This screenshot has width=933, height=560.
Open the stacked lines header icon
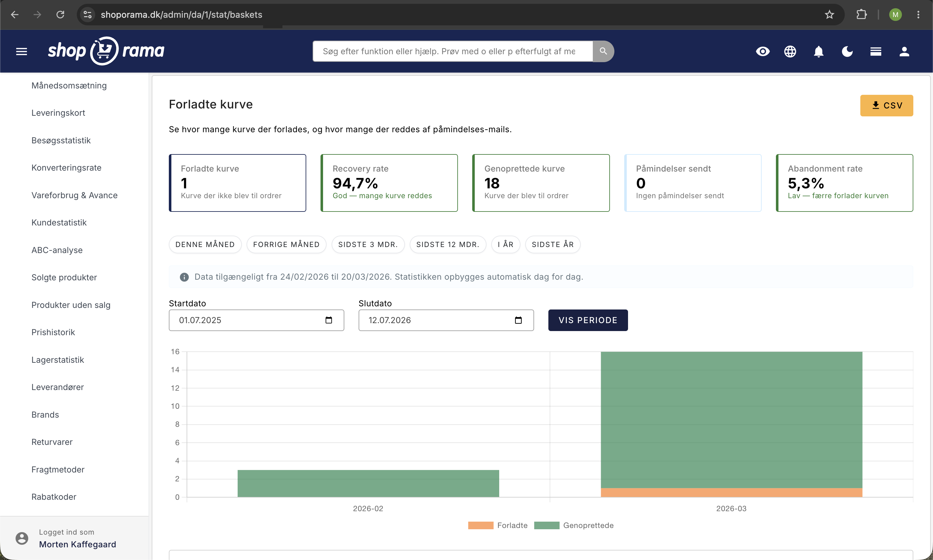point(876,51)
